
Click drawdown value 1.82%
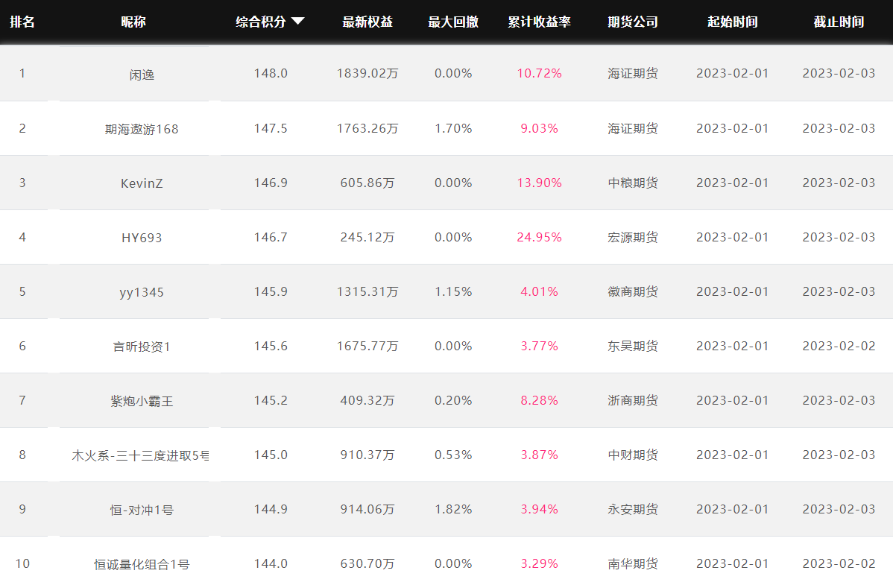pyautogui.click(x=453, y=509)
